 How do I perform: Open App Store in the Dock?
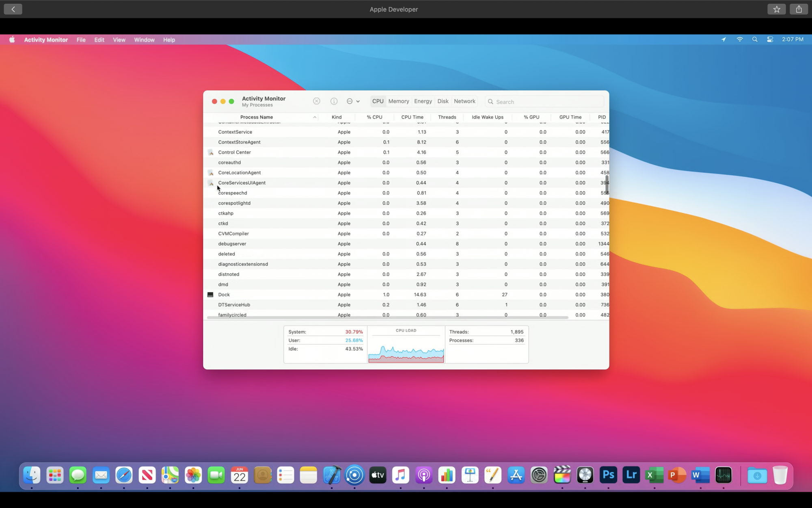click(x=516, y=475)
